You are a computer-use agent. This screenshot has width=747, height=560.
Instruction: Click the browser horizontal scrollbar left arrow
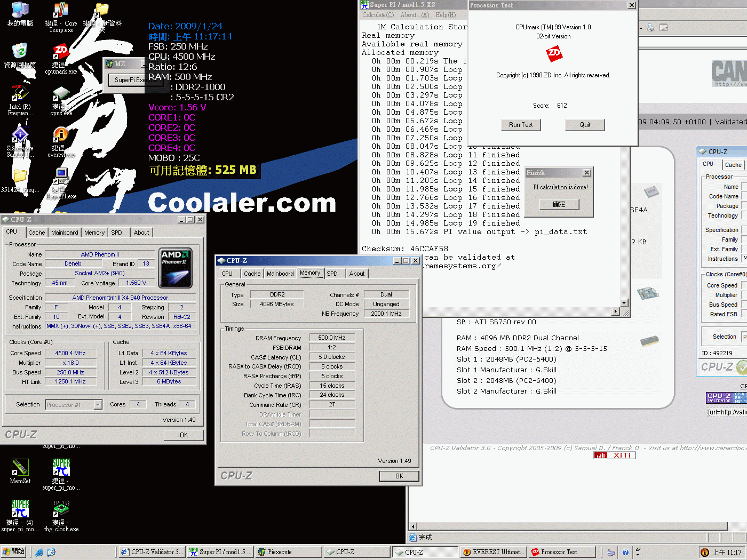pos(412,526)
